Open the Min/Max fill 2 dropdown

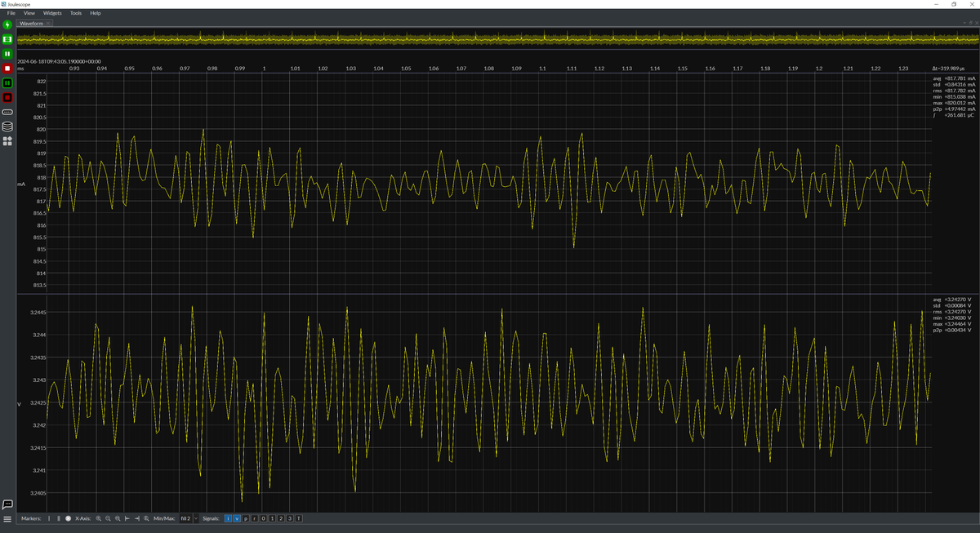pyautogui.click(x=189, y=518)
